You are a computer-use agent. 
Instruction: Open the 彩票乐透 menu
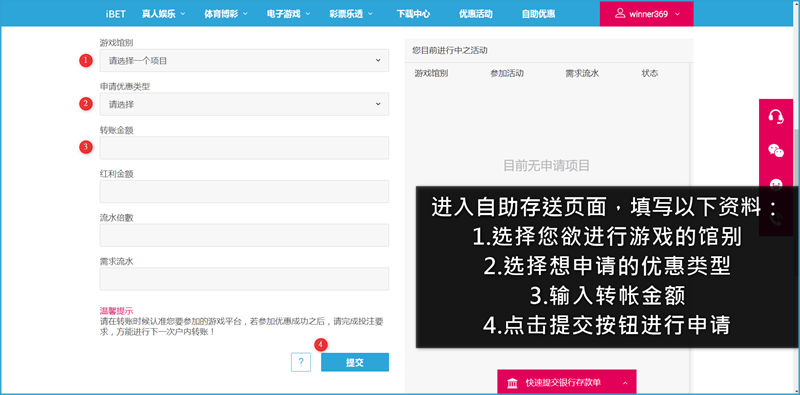pos(351,14)
